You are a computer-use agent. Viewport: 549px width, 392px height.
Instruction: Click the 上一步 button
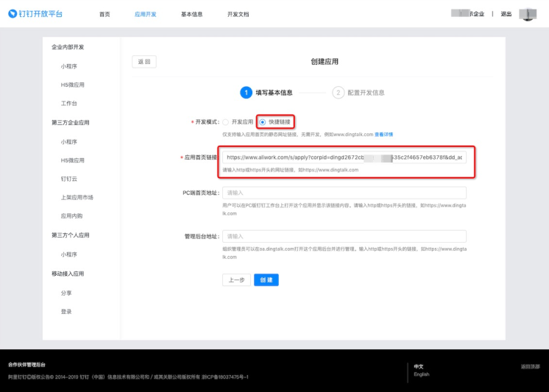[236, 280]
